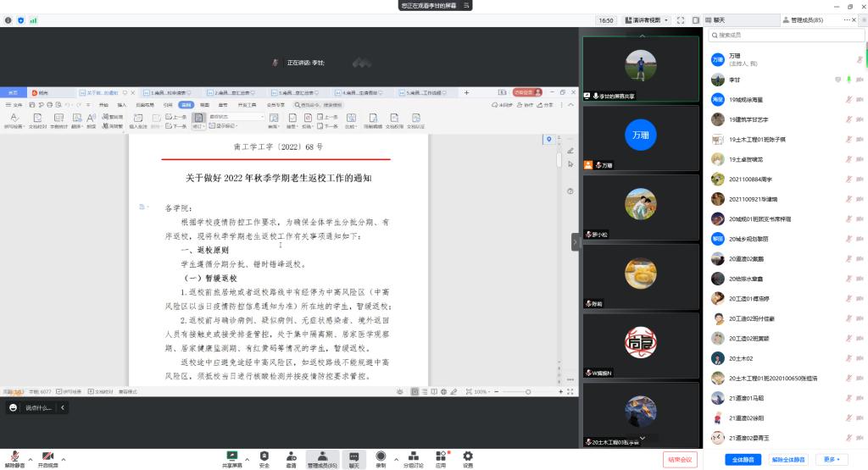Toggle the side panel layout icon
The width and height of the screenshot is (868, 470).
694,20
